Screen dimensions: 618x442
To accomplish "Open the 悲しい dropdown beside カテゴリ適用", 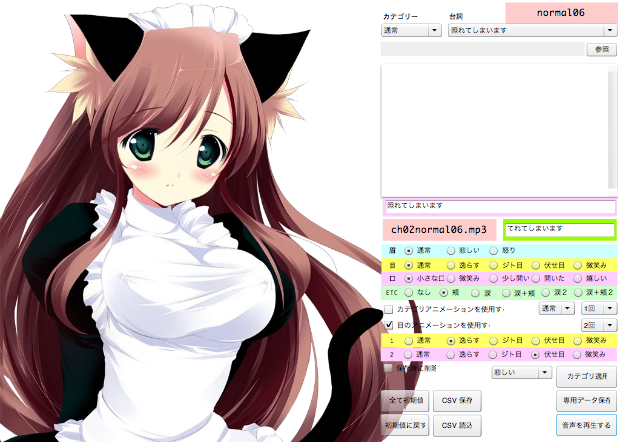I will pos(521,372).
